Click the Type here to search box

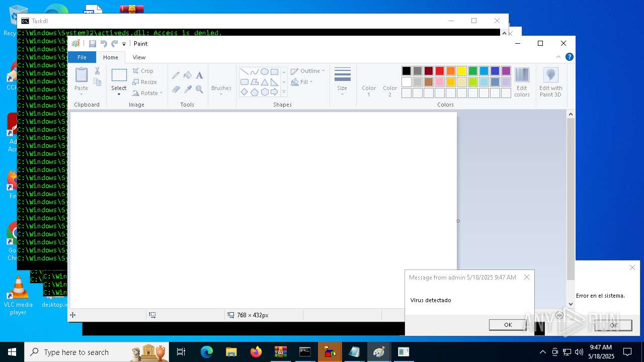pyautogui.click(x=97, y=352)
